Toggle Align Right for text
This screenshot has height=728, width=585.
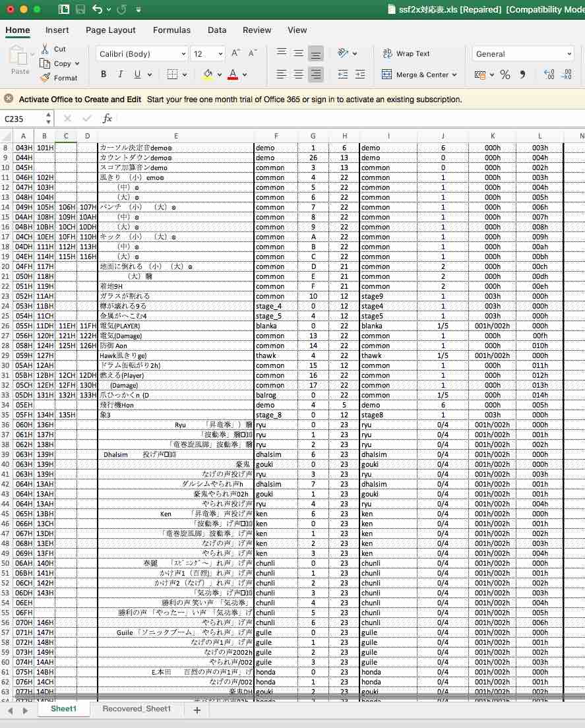point(316,75)
